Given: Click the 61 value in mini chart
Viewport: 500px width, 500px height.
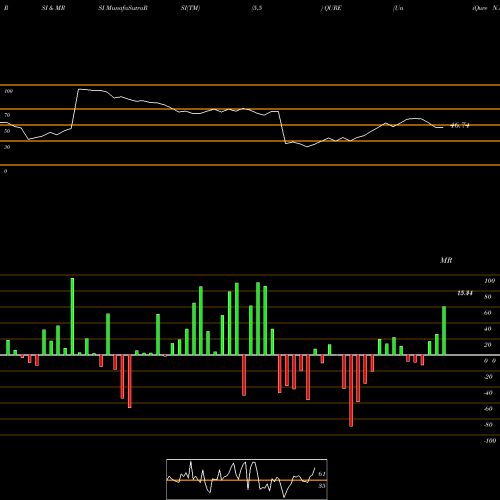Looking at the screenshot, I should click(322, 474).
